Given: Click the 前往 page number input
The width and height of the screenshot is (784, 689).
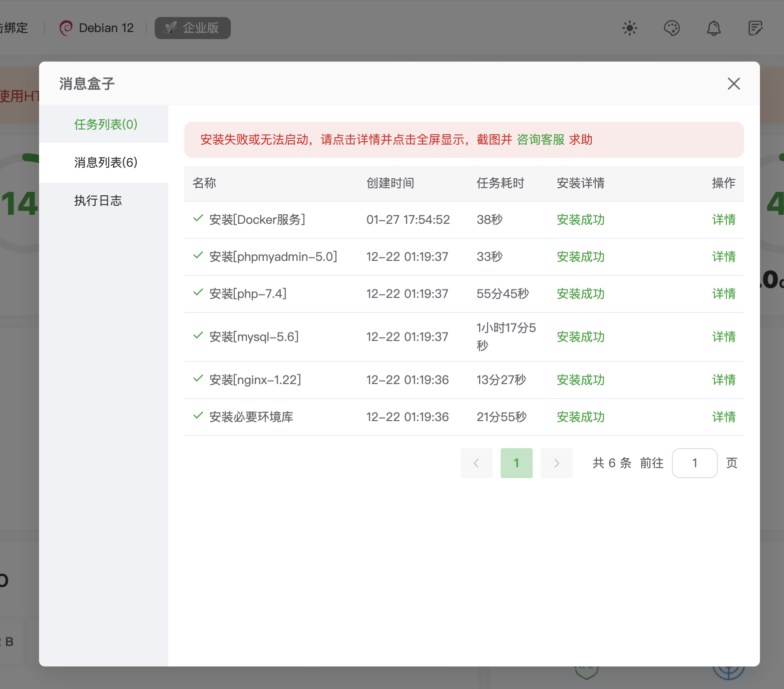Looking at the screenshot, I should tap(695, 463).
